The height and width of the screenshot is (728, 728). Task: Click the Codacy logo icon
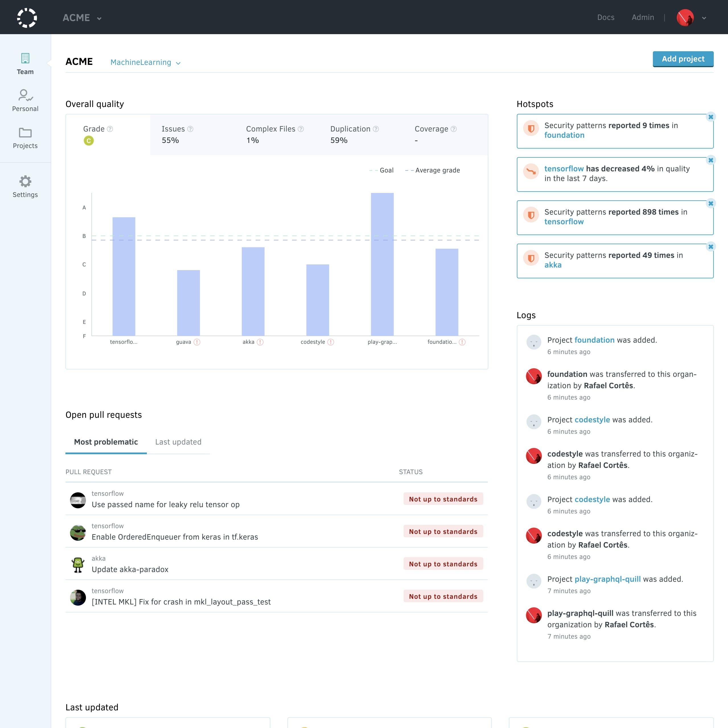click(27, 18)
